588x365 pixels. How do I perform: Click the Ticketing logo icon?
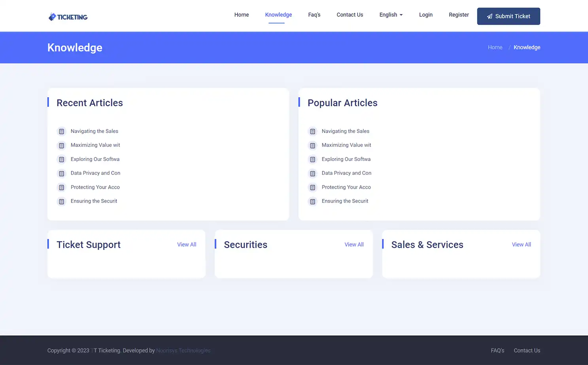[52, 16]
